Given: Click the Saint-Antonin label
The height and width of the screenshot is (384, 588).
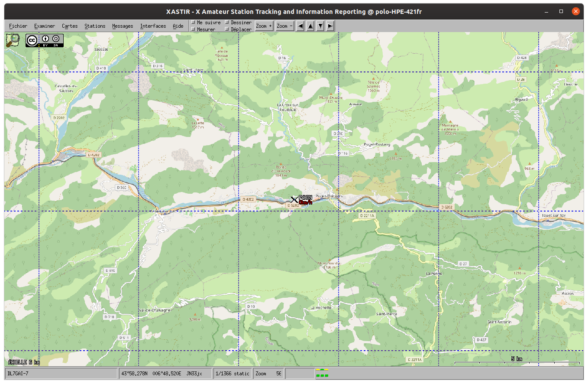Looking at the screenshot, I should 500,322.
